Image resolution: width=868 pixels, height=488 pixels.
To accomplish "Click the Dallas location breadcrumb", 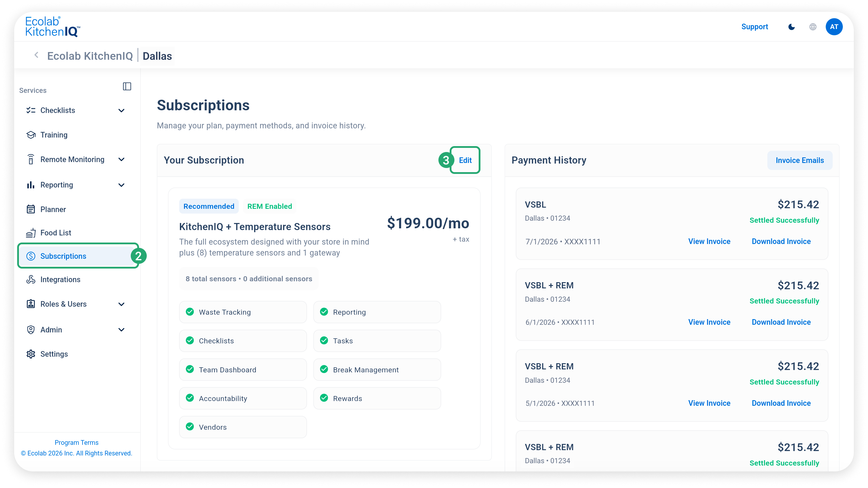I will click(x=157, y=56).
